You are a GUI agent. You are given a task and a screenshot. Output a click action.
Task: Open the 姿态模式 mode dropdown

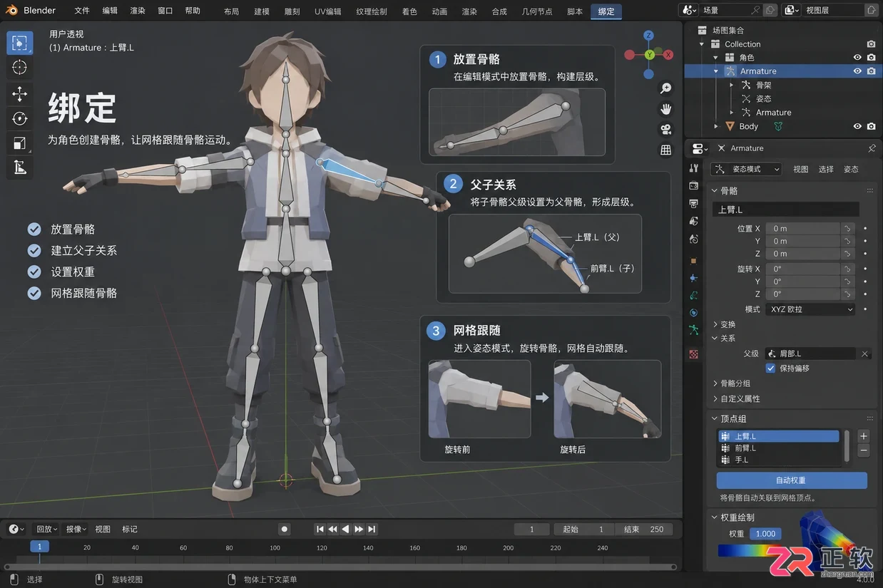[x=747, y=169]
